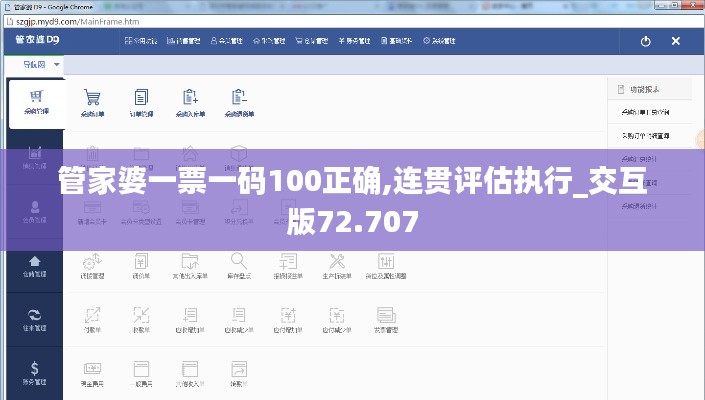The image size is (705, 400).
Task: Click the second report link in right panel
Action: [645, 135]
